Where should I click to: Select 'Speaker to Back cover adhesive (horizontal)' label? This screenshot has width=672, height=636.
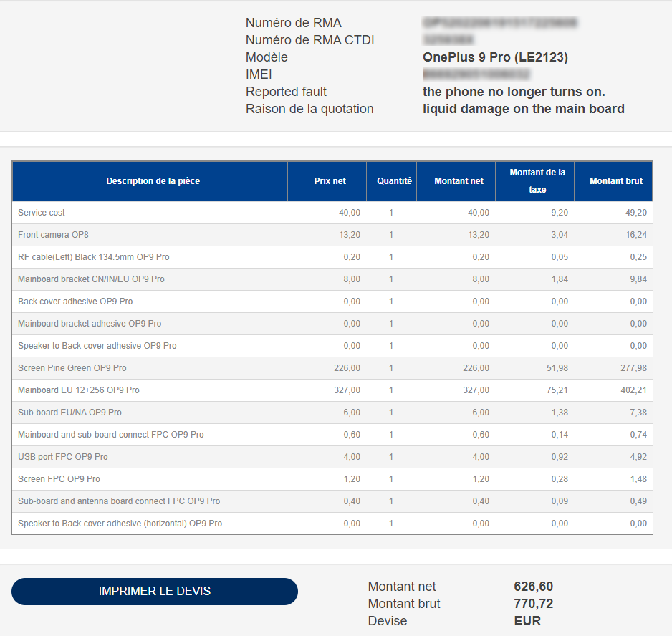[x=120, y=524]
